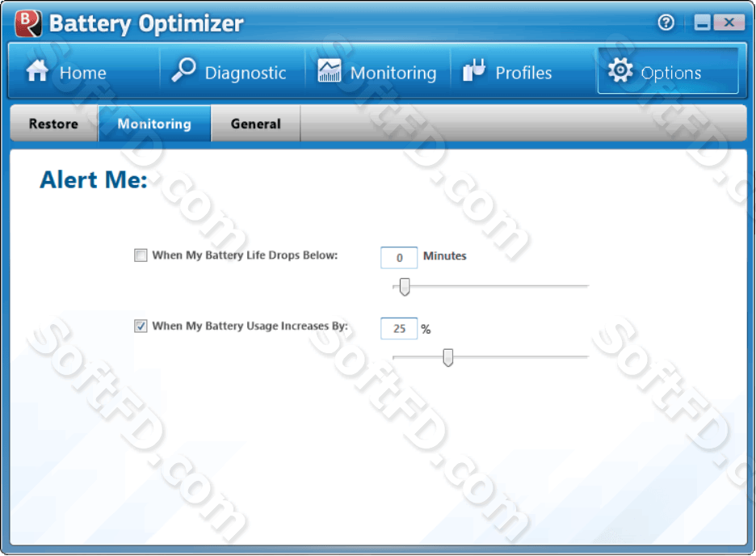Click the "Minutes" unit label
Viewport: 756px width, 556px height.
click(444, 256)
